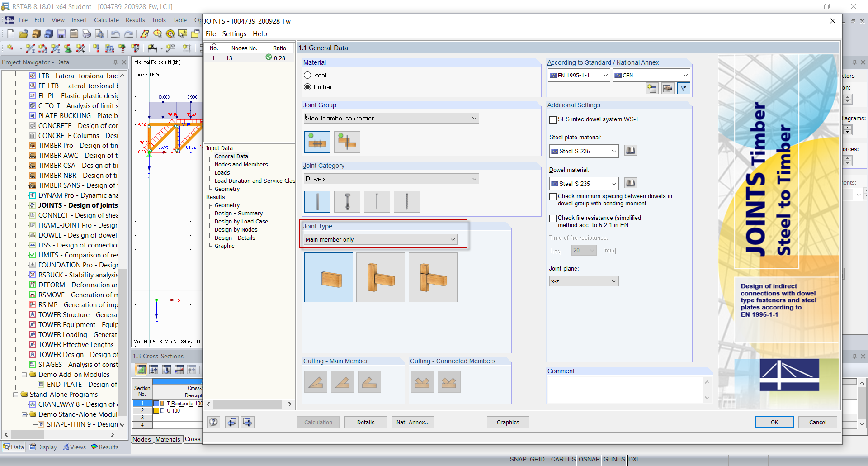Confirm the dialog with OK
868x466 pixels.
(774, 422)
